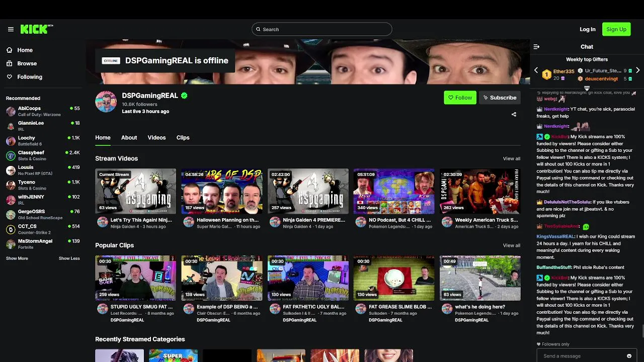The height and width of the screenshot is (362, 644).
Task: Click AbiCoops channel avatar
Action: point(11,111)
